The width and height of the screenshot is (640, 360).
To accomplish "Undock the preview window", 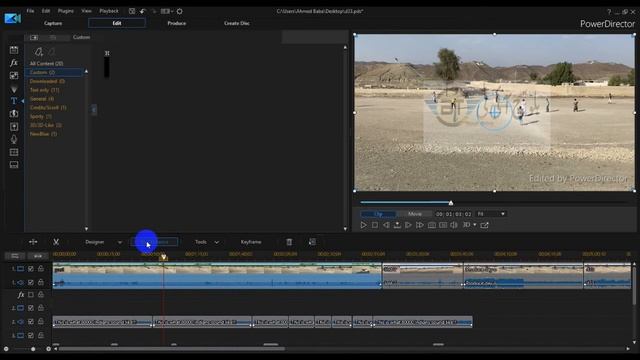I will tap(484, 225).
